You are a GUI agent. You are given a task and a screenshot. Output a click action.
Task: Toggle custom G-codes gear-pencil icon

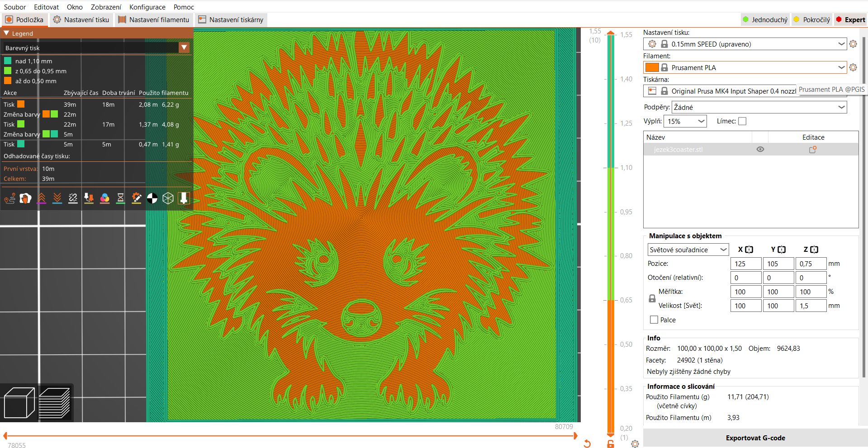point(136,198)
